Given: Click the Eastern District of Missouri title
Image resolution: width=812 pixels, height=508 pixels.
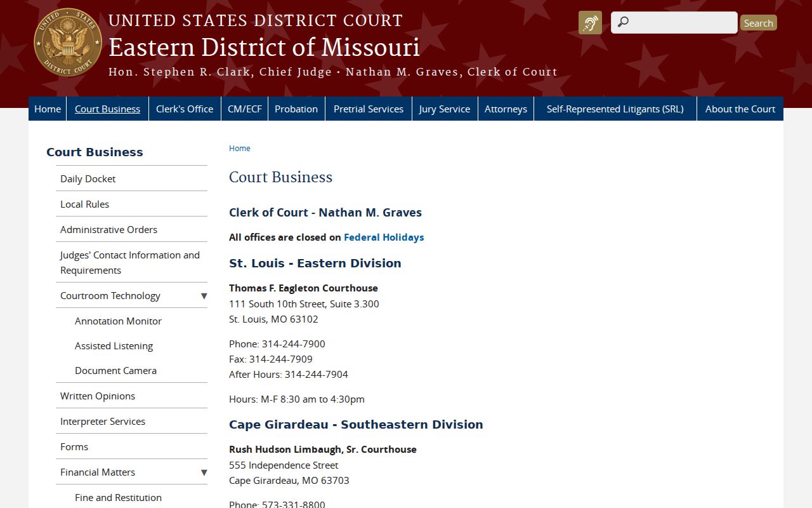Looking at the screenshot, I should (264, 48).
